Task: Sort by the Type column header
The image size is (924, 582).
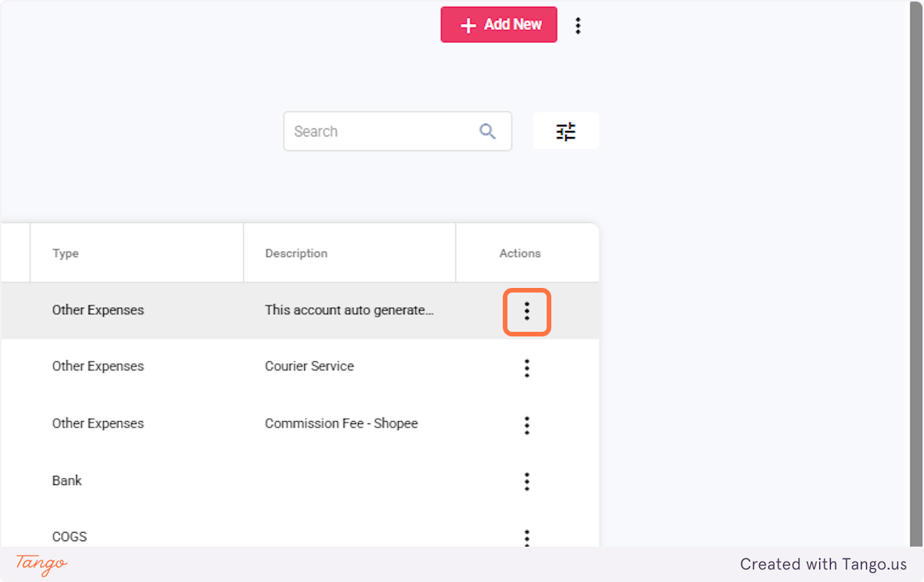Action: [65, 253]
